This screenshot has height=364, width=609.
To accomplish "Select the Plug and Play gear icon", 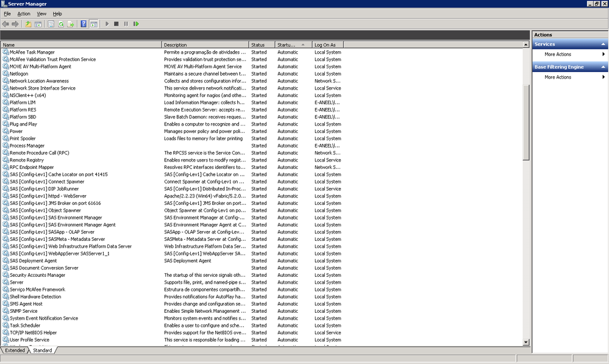I will pos(5,124).
